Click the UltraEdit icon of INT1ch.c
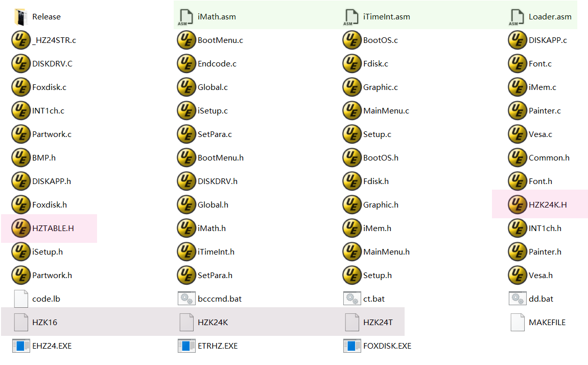 (21, 110)
